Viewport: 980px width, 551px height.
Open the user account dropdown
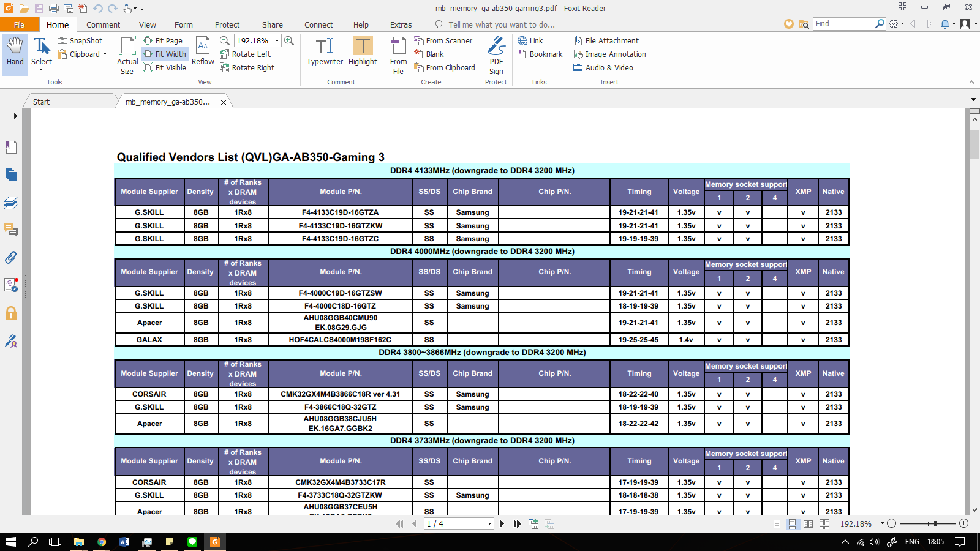pyautogui.click(x=968, y=24)
